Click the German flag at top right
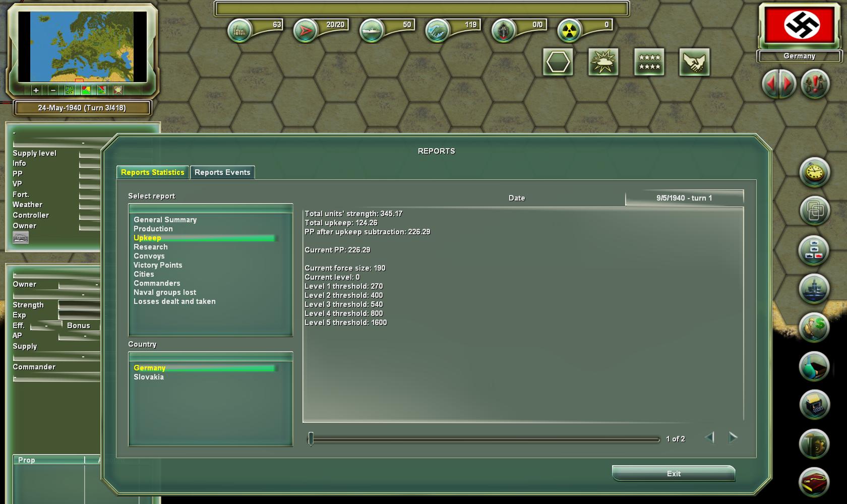847x504 pixels. (800, 25)
